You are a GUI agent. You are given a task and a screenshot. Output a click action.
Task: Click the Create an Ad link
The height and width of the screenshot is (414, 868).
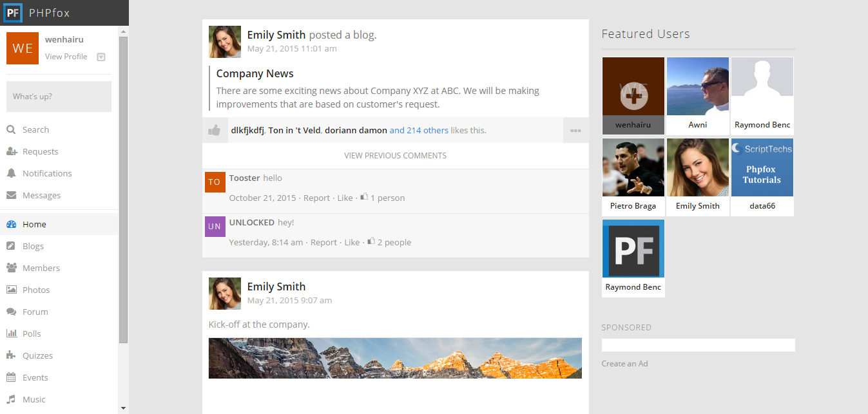pos(624,363)
